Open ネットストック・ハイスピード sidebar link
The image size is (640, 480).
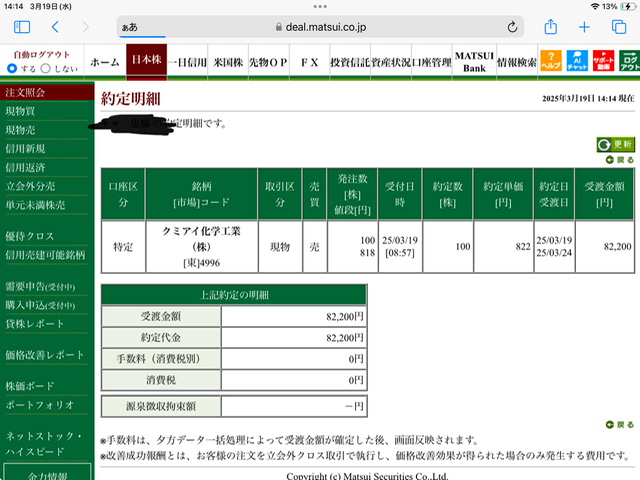tap(43, 444)
